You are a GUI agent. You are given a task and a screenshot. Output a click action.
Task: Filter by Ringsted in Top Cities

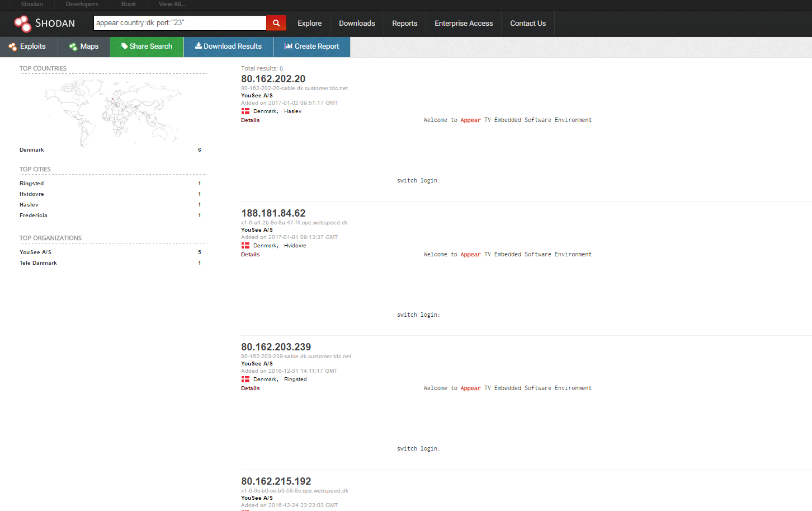pyautogui.click(x=31, y=184)
